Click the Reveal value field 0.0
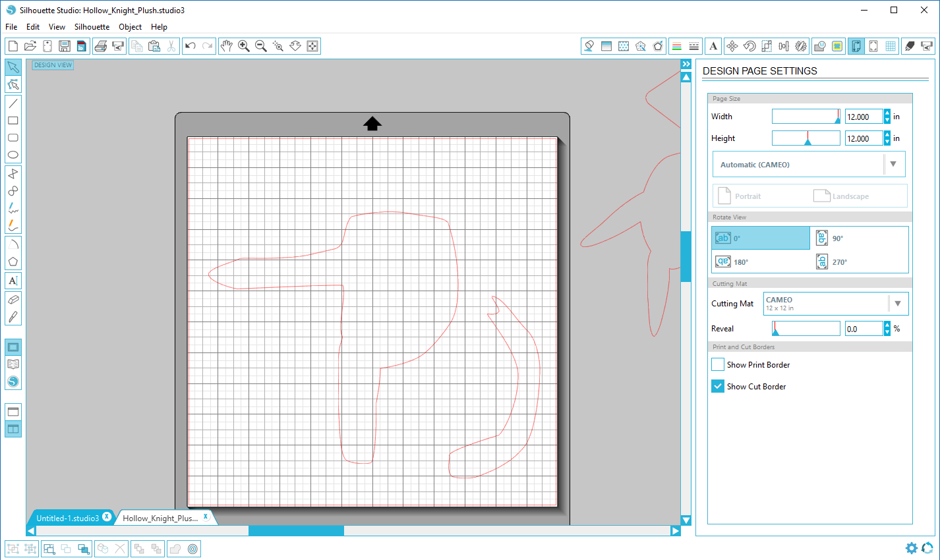This screenshot has width=940, height=560. pyautogui.click(x=864, y=328)
